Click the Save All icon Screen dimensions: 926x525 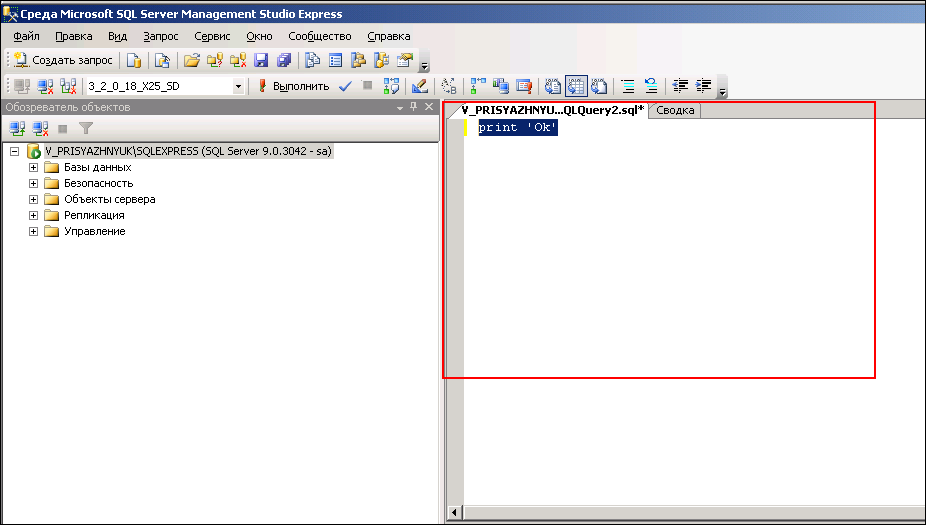[x=284, y=60]
